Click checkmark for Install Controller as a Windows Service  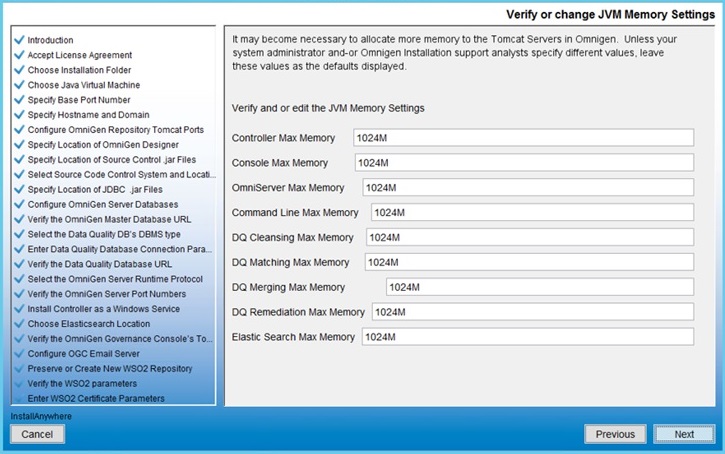point(19,308)
